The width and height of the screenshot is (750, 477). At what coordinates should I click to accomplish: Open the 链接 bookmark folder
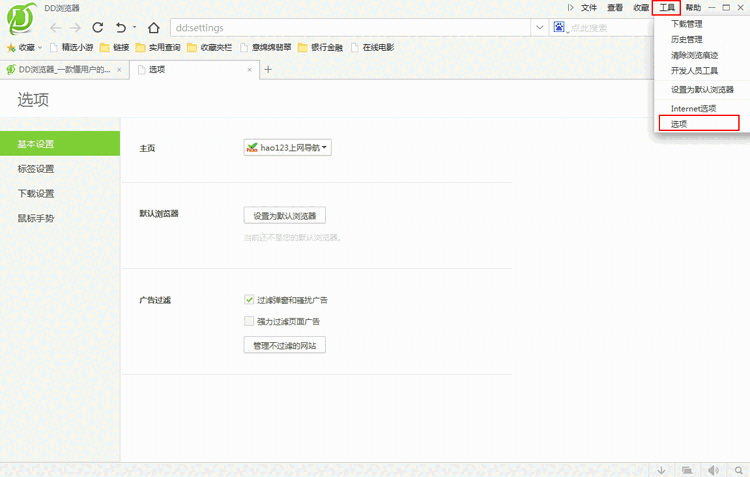[x=114, y=47]
